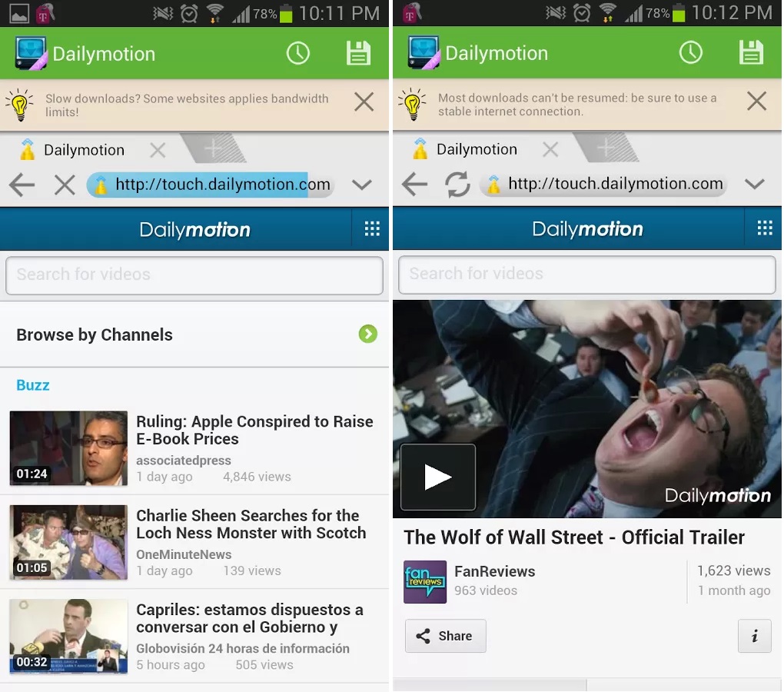This screenshot has width=784, height=692.
Task: Open FanReviews channel name link
Action: [494, 571]
